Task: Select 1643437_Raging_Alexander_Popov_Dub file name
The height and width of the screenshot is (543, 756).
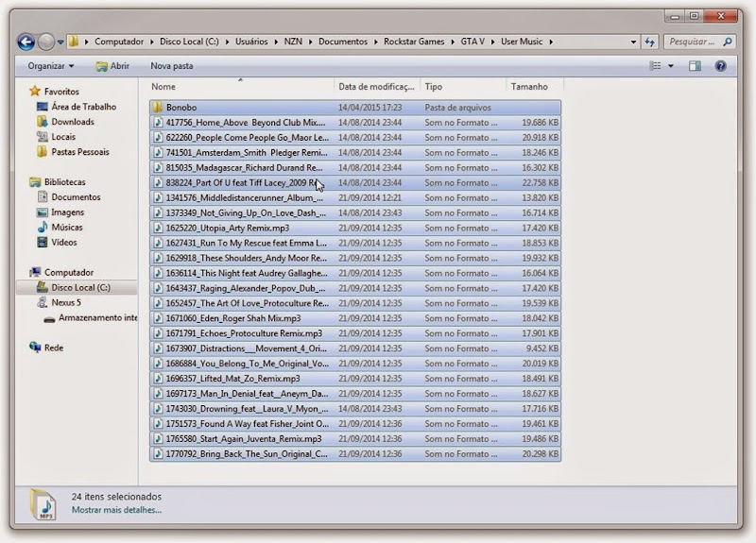Action: pyautogui.click(x=246, y=288)
